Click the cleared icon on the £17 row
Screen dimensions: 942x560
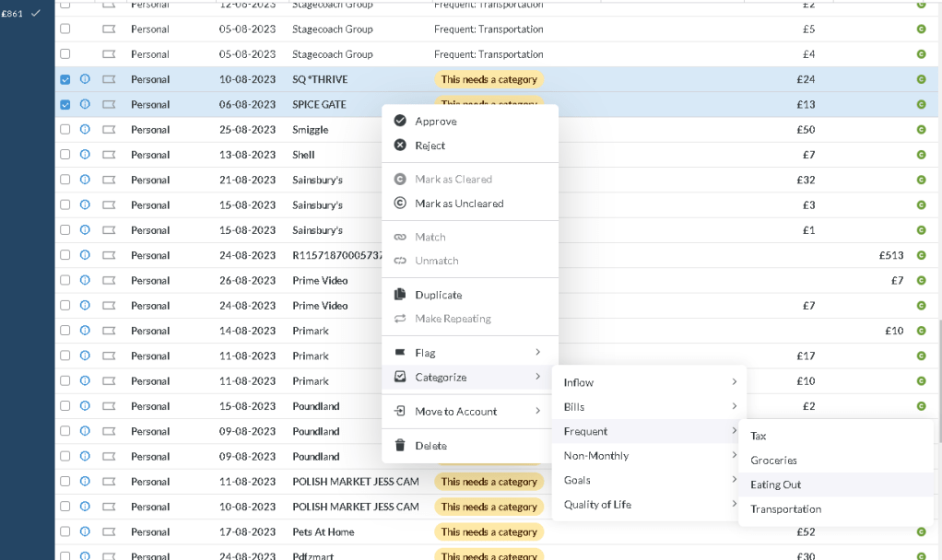click(x=921, y=356)
